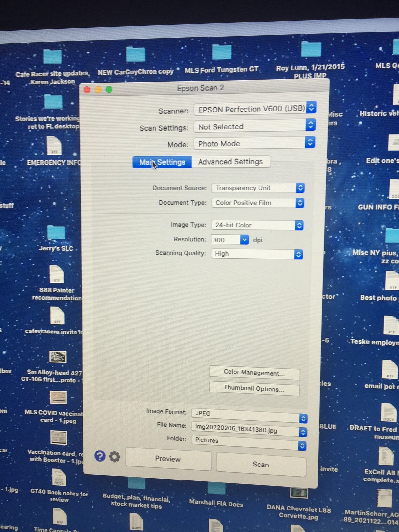Open the Resolution dpi dropdown arrow

tap(244, 240)
